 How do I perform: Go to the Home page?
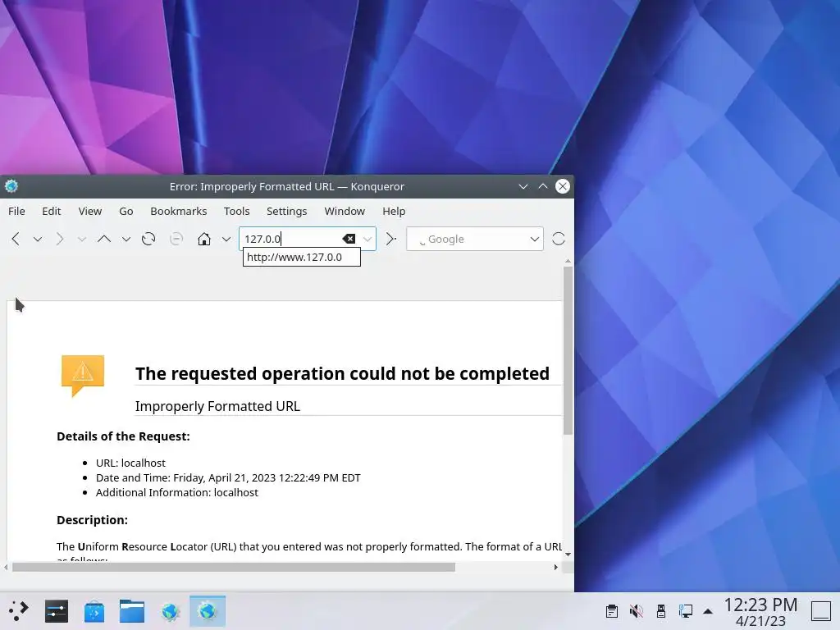[204, 239]
